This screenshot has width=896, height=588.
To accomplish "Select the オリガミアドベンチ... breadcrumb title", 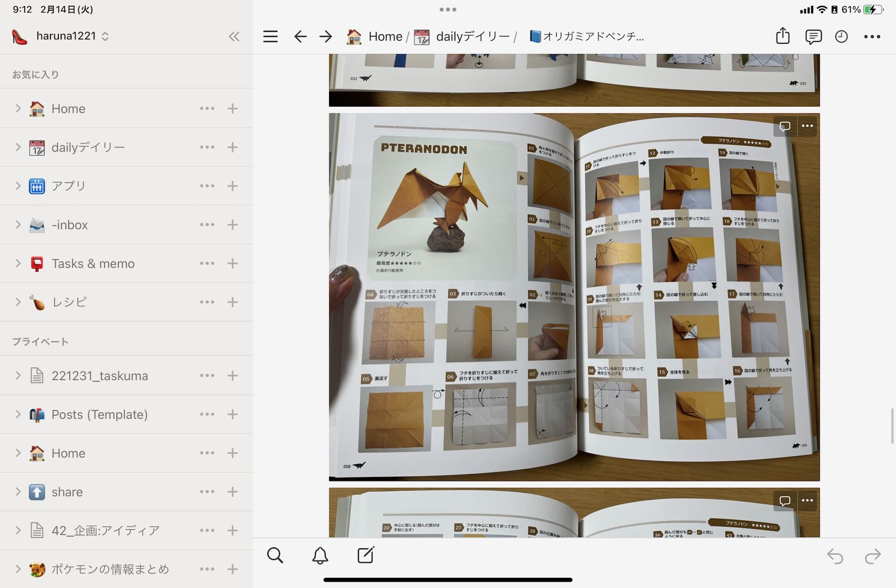I will pos(587,36).
